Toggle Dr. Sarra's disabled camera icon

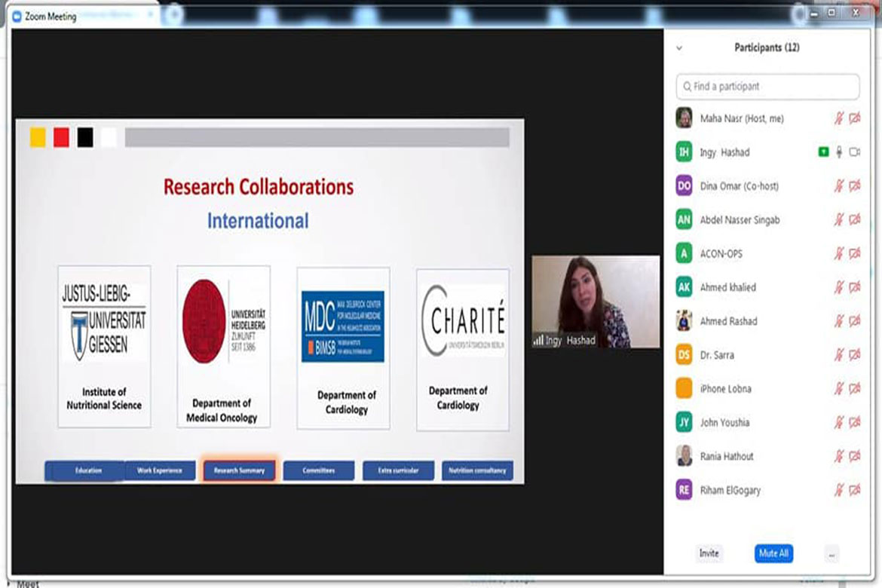[x=854, y=354]
